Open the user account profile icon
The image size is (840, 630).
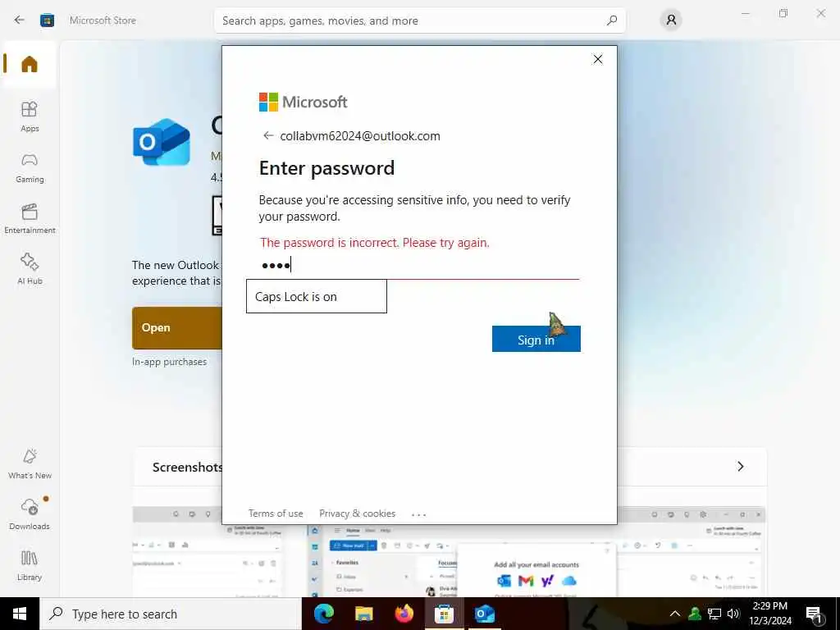pyautogui.click(x=671, y=21)
